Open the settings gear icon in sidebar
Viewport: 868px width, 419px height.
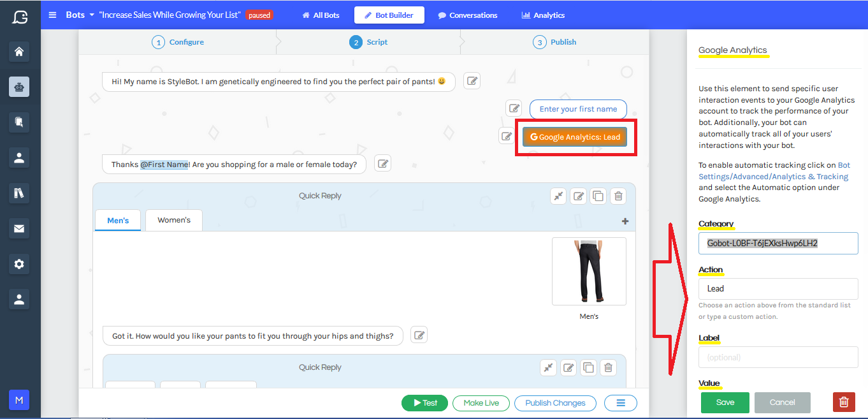coord(19,263)
